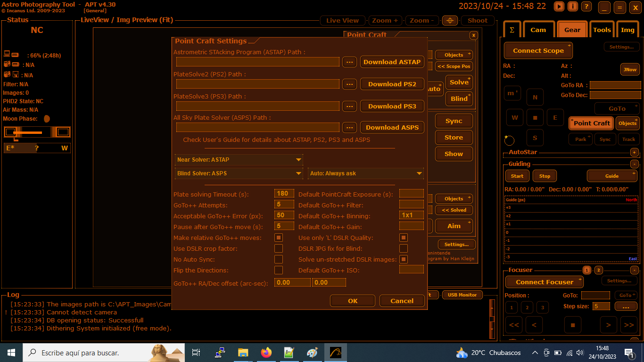The image size is (644, 362).
Task: Open the Tools tab
Action: click(602, 29)
